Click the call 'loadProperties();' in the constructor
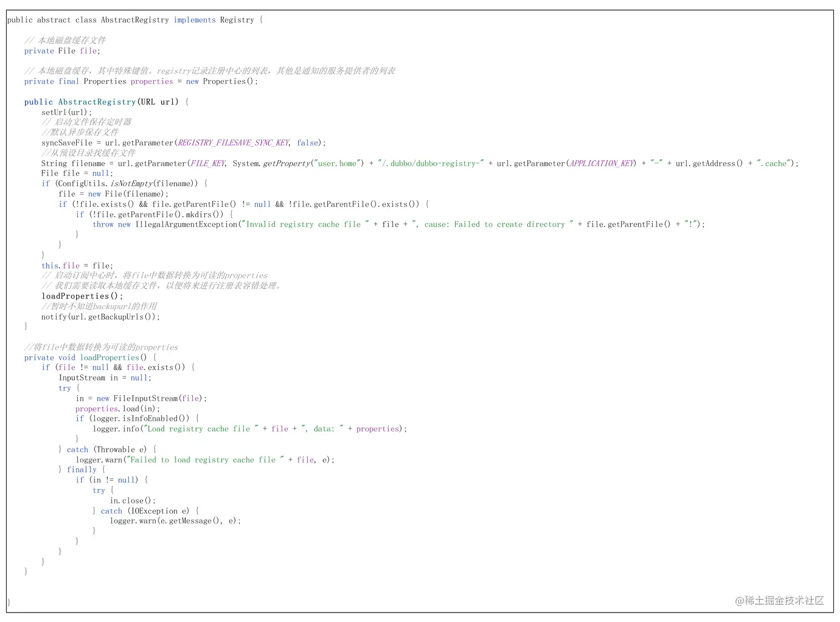The height and width of the screenshot is (622, 840). point(82,296)
